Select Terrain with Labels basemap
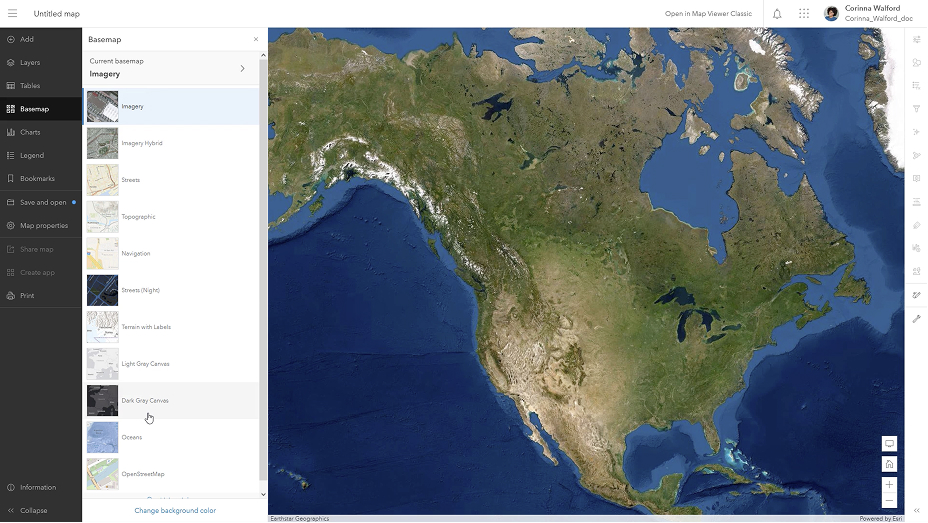 pos(171,327)
